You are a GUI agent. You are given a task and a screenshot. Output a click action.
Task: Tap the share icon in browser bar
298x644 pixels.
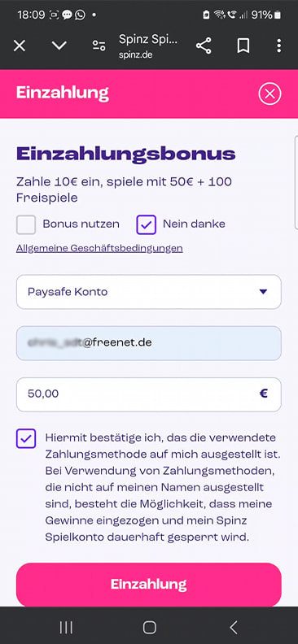204,46
